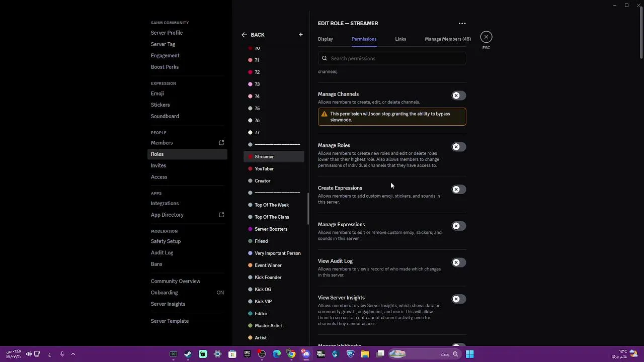
Task: Select the Creator role
Action: coord(274,181)
